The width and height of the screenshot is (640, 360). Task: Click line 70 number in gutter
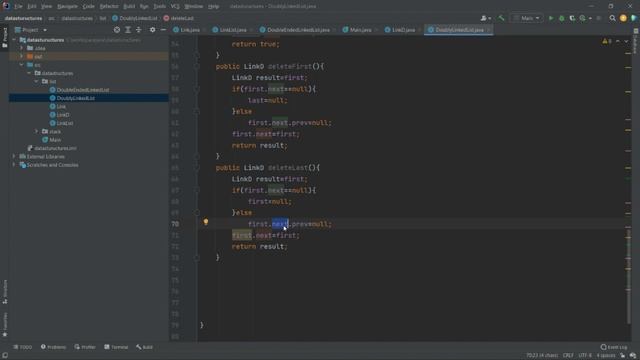pyautogui.click(x=175, y=224)
